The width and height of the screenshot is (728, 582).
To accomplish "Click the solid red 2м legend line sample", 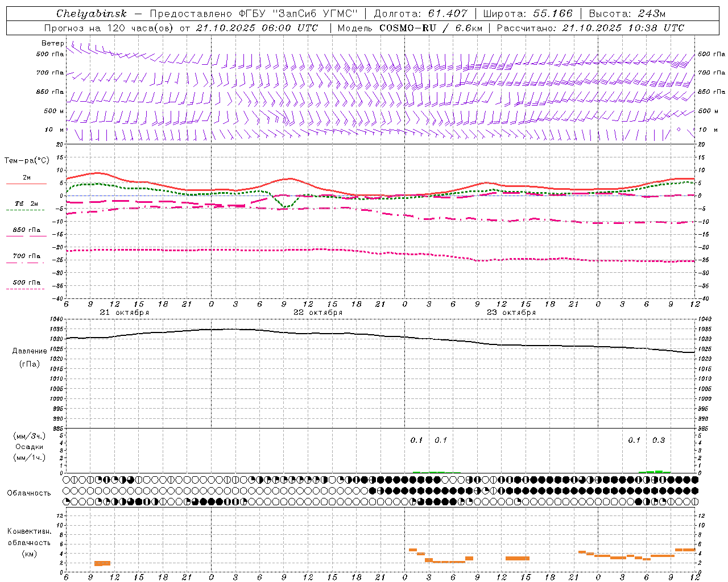I will (x=27, y=184).
